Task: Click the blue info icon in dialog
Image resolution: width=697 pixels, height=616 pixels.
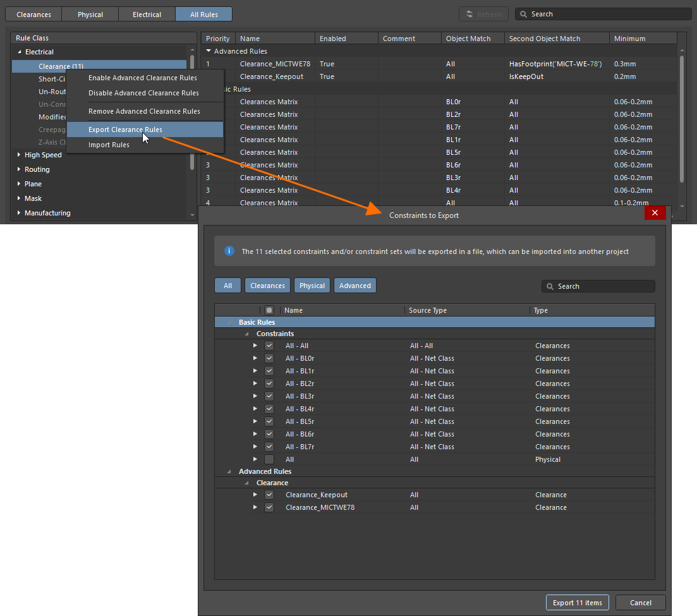Action: click(x=229, y=251)
